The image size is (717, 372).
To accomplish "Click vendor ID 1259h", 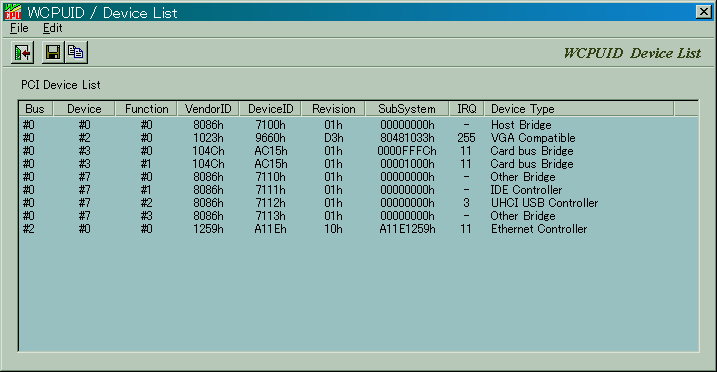I will pos(208,229).
